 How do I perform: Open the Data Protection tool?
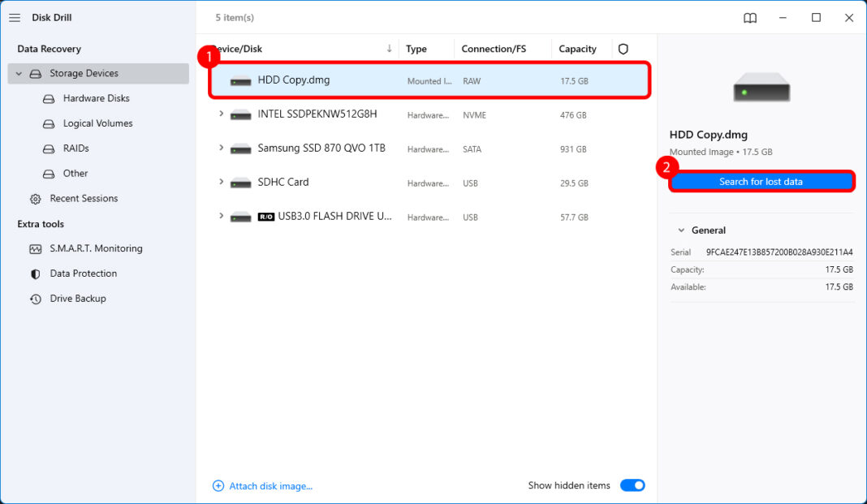[x=75, y=274]
